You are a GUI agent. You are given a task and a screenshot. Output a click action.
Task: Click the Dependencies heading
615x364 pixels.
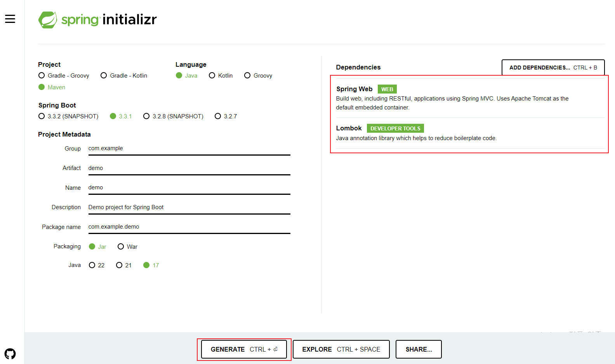[x=358, y=68]
